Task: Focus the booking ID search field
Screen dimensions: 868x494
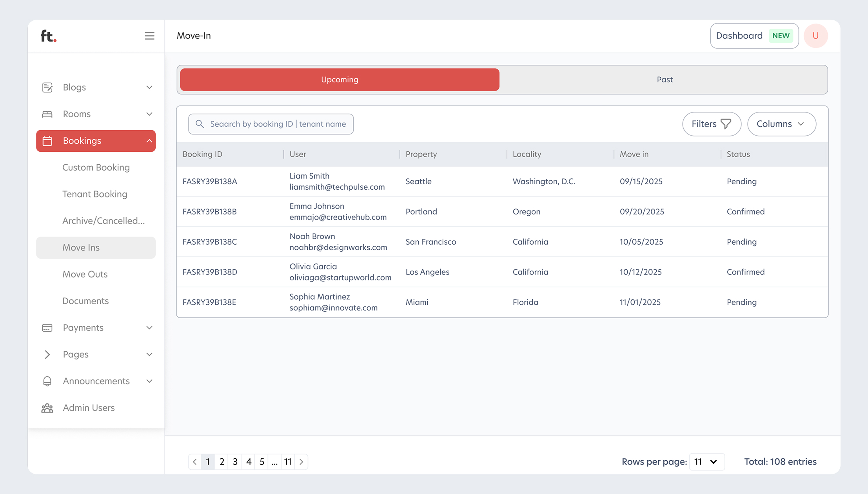Action: (278, 124)
